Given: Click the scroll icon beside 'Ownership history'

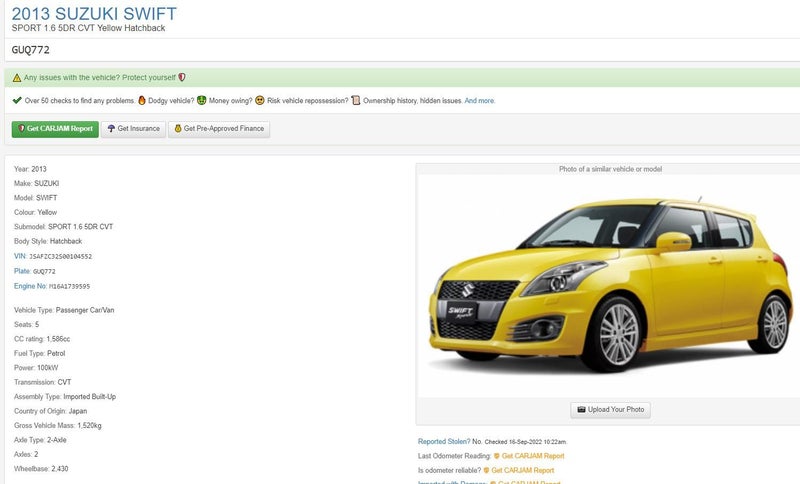Looking at the screenshot, I should tap(356, 100).
